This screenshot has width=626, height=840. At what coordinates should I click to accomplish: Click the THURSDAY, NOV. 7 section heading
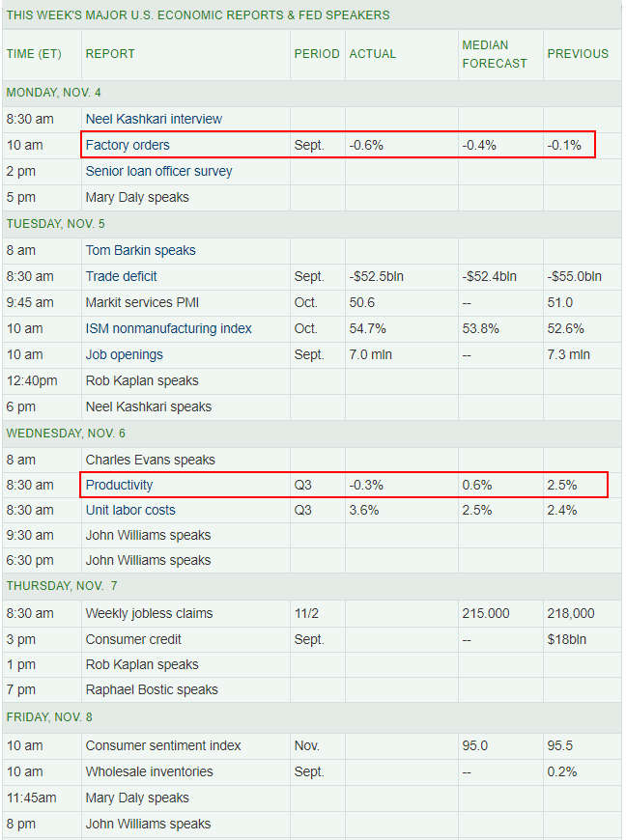(62, 586)
